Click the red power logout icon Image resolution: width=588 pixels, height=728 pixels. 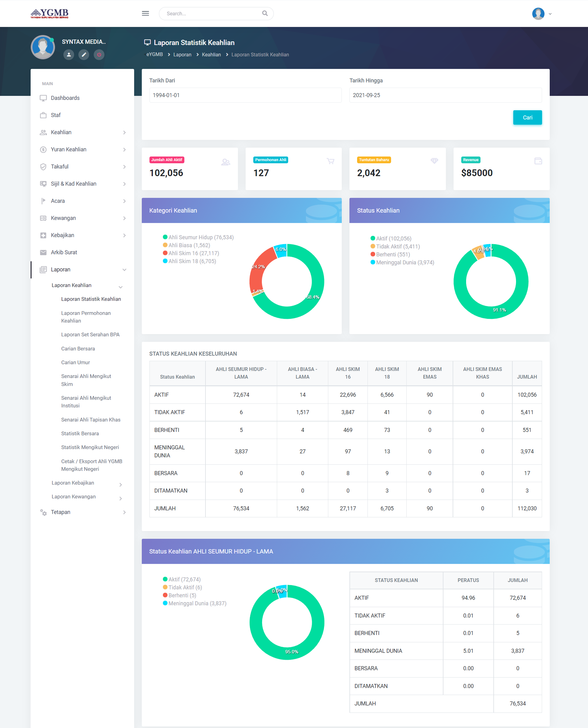pos(99,55)
